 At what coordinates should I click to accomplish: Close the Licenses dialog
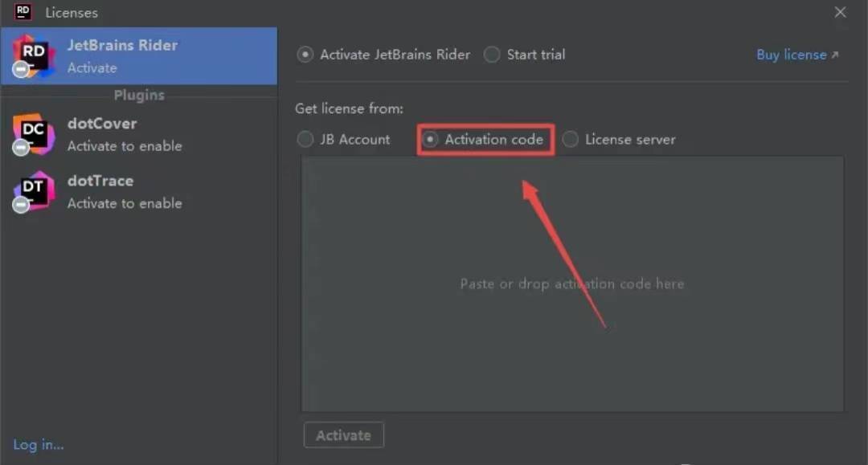[x=840, y=11]
